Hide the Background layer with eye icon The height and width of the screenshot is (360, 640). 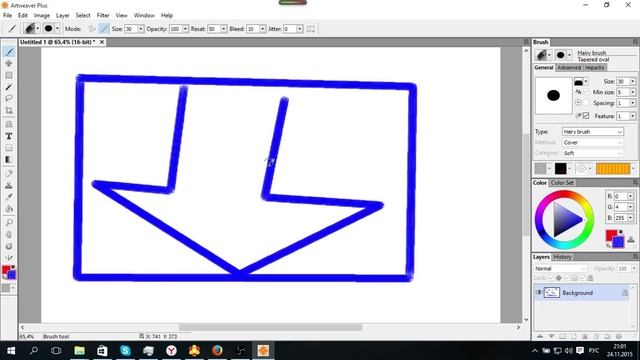539,292
